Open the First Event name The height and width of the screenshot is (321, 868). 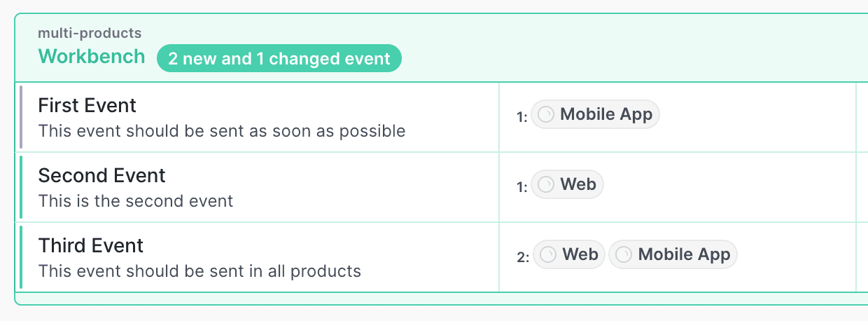pyautogui.click(x=87, y=106)
